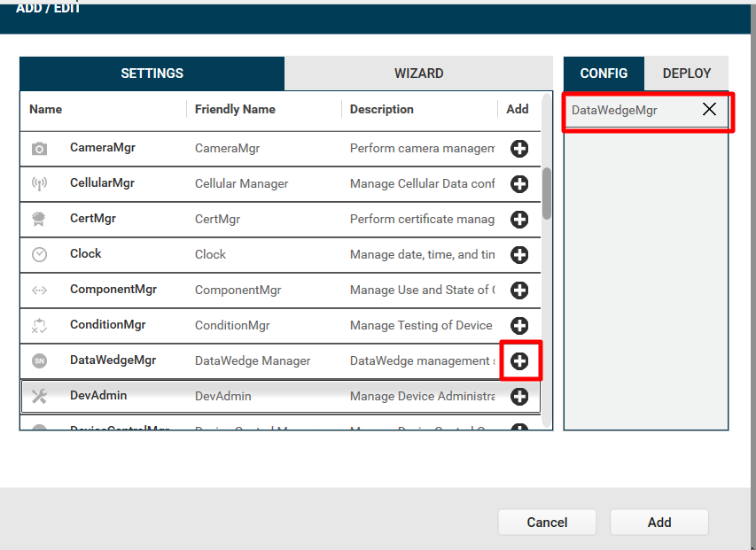Click the DataWedgeMgr SN icon
Image resolution: width=756 pixels, height=550 pixels.
tap(40, 360)
